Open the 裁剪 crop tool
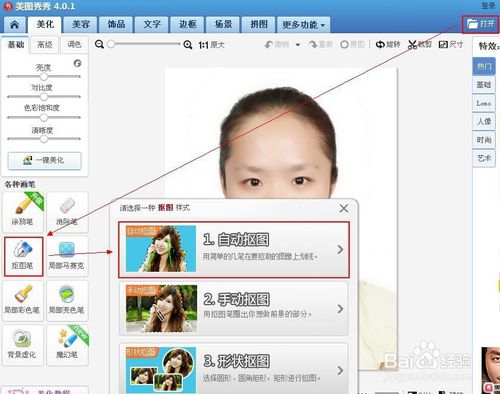Viewport: 500px width, 394px height. [420, 44]
